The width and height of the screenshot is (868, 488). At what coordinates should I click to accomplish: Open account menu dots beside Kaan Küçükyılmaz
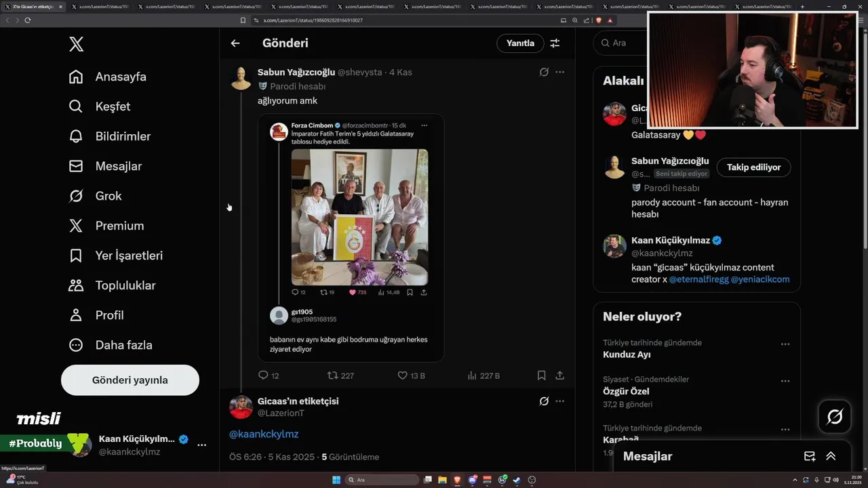pos(201,445)
